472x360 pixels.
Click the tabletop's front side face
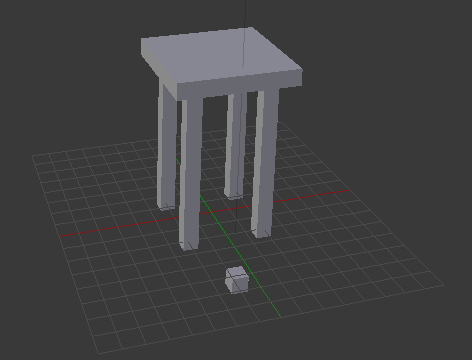(240, 85)
